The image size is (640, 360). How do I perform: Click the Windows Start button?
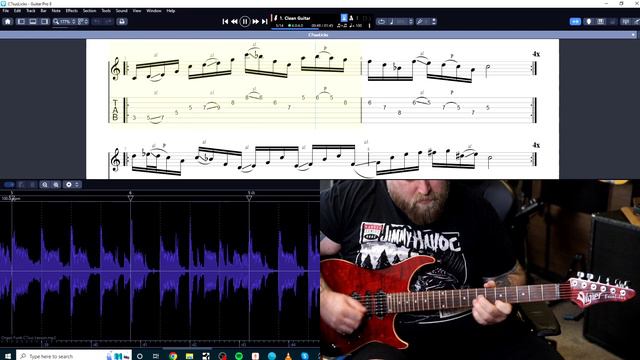8,356
